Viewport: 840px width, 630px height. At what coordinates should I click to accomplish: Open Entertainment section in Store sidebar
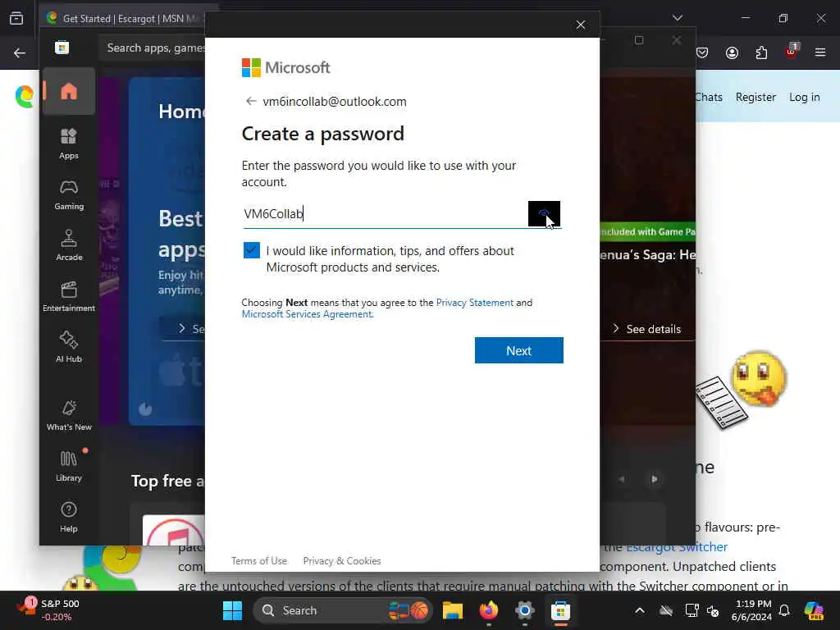click(69, 296)
